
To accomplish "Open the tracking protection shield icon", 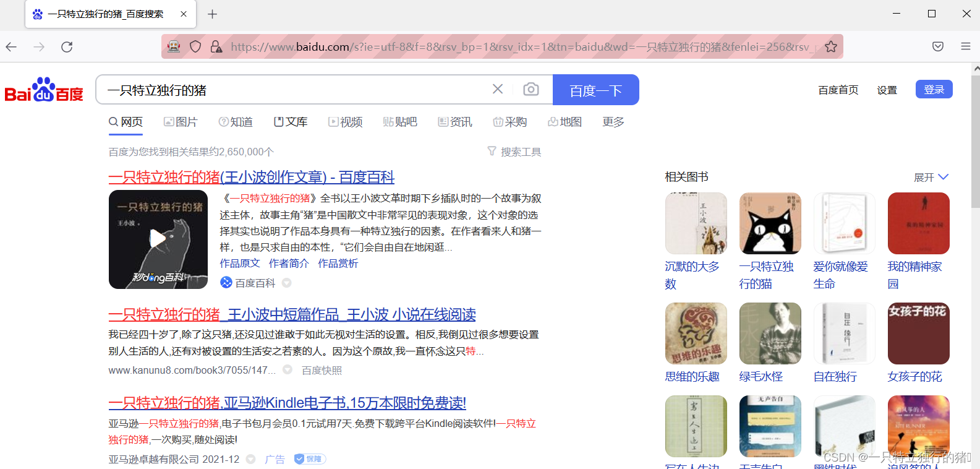I will 195,46.
